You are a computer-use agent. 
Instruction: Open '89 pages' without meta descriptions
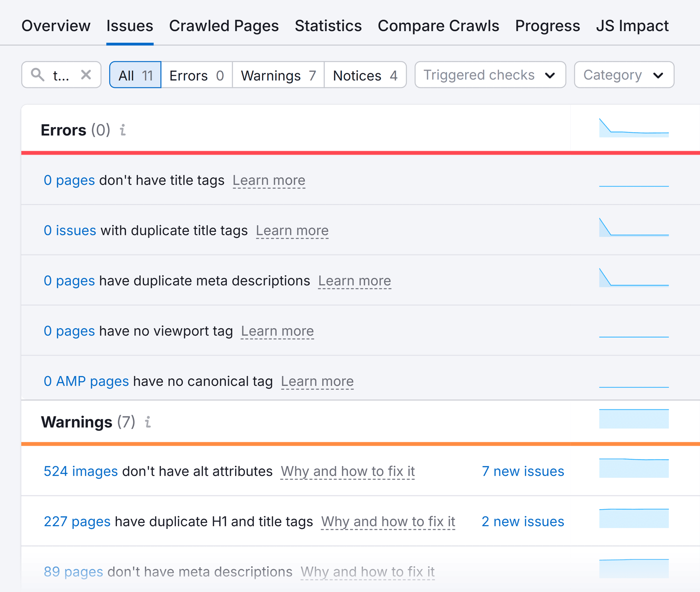(x=73, y=572)
